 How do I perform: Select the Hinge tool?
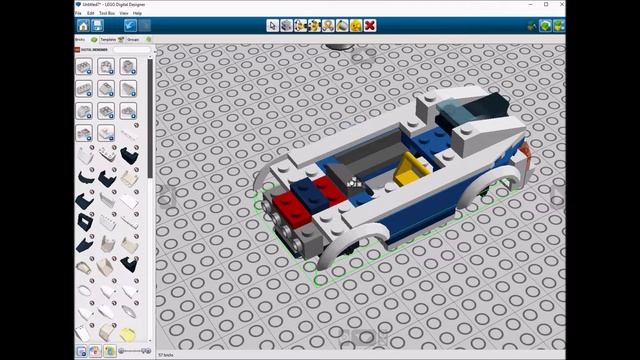point(300,26)
